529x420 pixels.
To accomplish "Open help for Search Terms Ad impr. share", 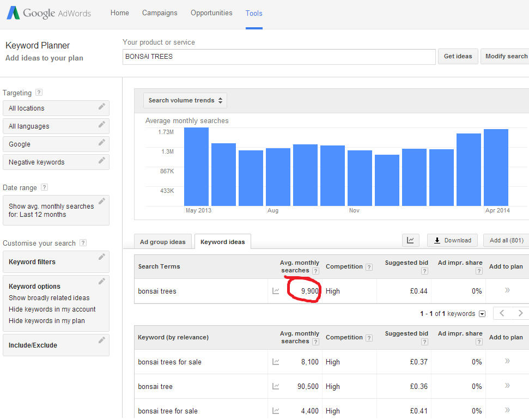I will coord(479,271).
